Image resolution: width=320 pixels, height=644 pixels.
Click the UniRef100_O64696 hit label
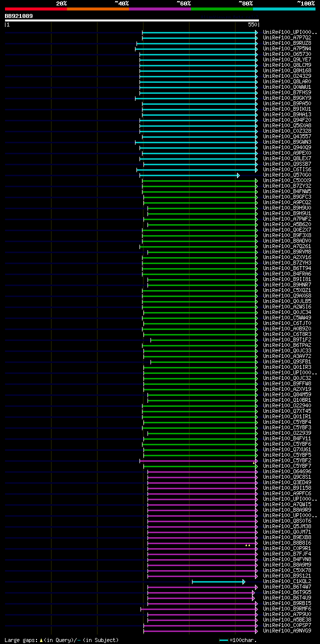click(x=287, y=471)
